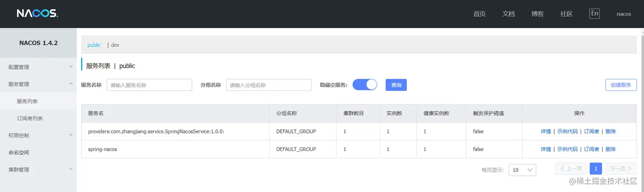Open 详情 for the spring-nacos service
Screen dimensions: 644x192
pos(546,149)
